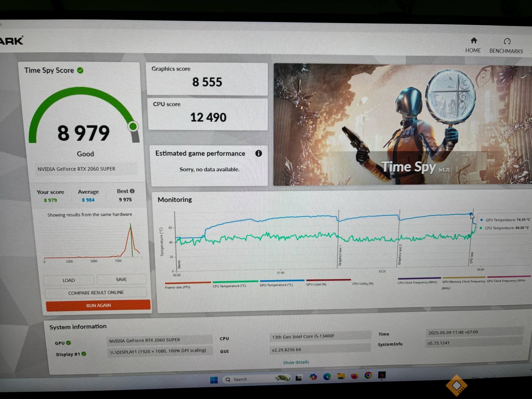Click Your score value 8 979
532x399 pixels.
click(50, 200)
